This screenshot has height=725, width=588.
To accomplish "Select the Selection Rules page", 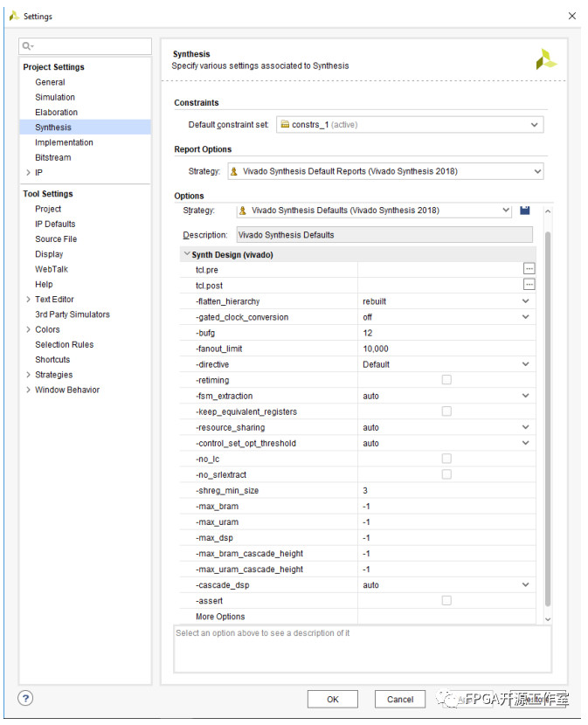I will tap(65, 344).
